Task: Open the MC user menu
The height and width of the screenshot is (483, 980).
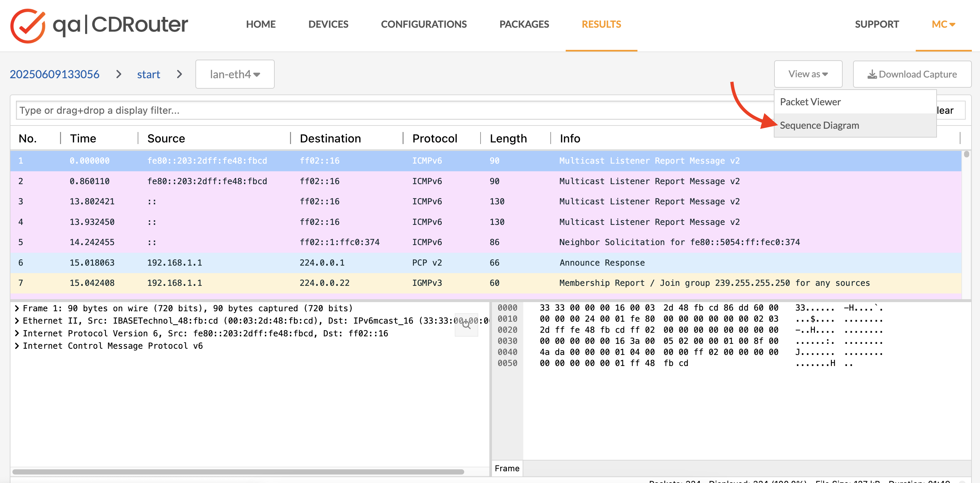Action: tap(943, 24)
